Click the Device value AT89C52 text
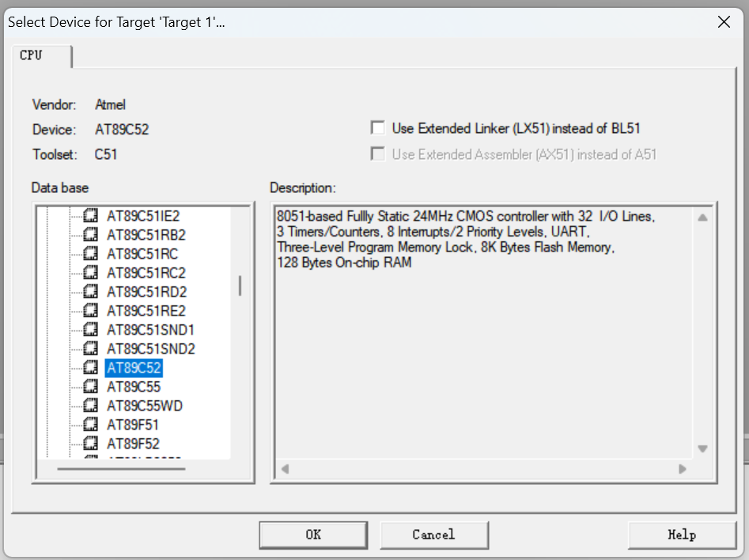The height and width of the screenshot is (560, 749). pos(122,130)
